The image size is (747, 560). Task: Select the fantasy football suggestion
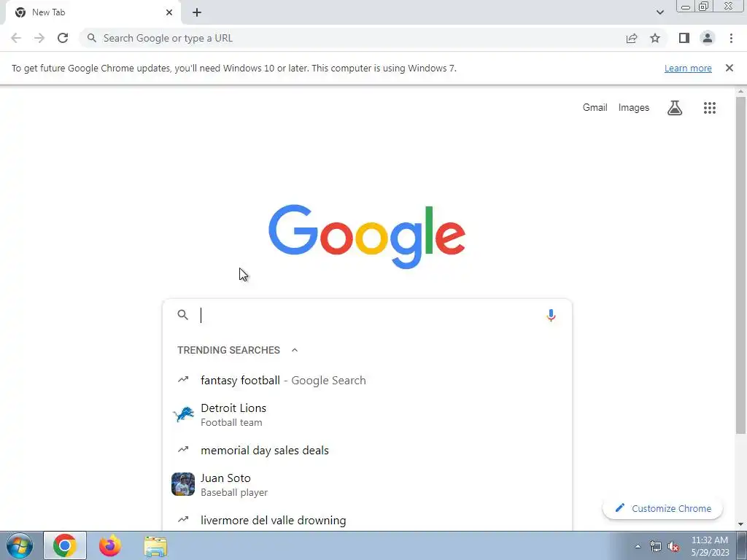367,380
